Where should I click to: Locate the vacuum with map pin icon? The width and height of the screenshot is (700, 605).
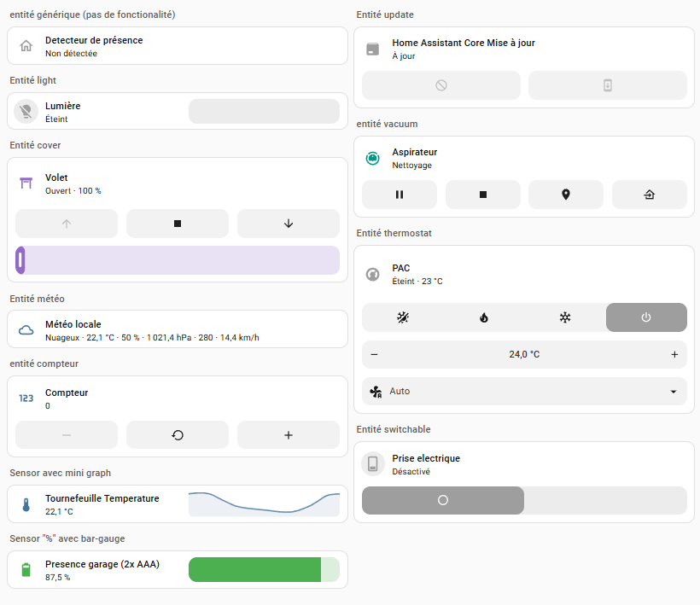coord(565,195)
